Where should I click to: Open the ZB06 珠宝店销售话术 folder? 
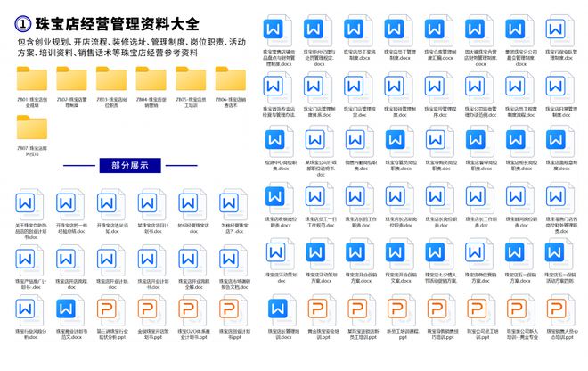pyautogui.click(x=231, y=78)
